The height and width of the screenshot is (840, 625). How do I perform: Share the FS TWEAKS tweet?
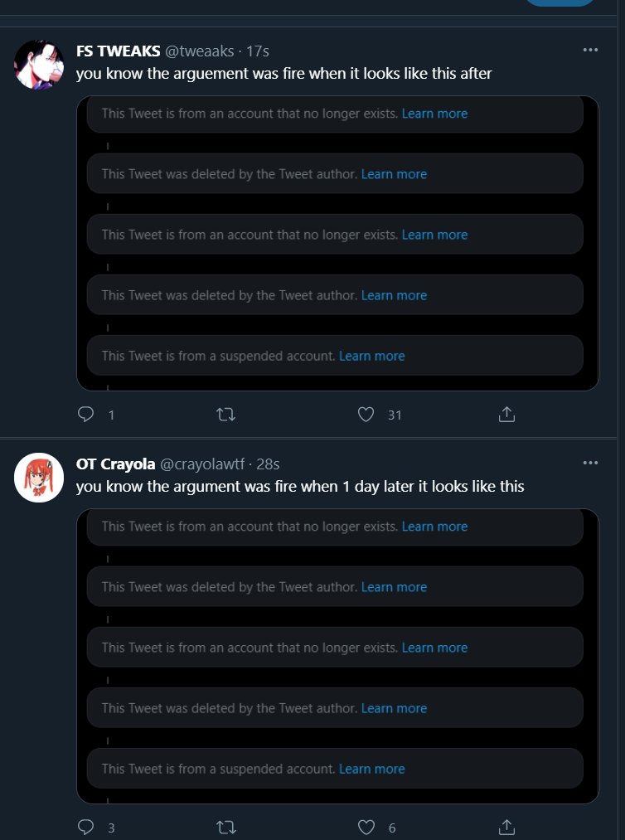pos(506,414)
